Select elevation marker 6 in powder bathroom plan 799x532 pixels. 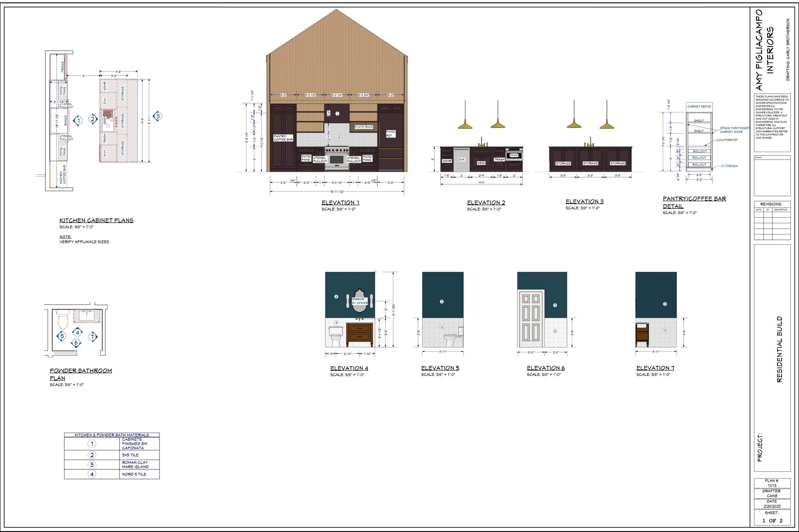pyautogui.click(x=76, y=343)
